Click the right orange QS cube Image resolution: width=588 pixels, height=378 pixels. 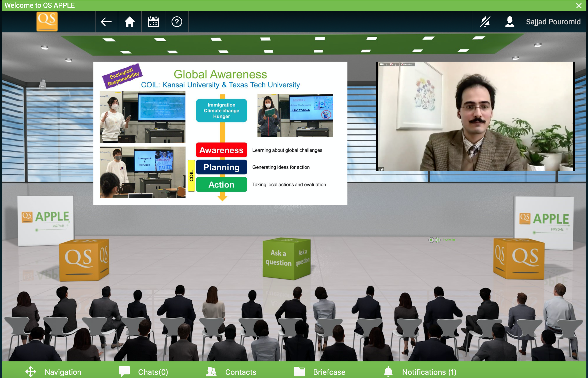point(519,259)
